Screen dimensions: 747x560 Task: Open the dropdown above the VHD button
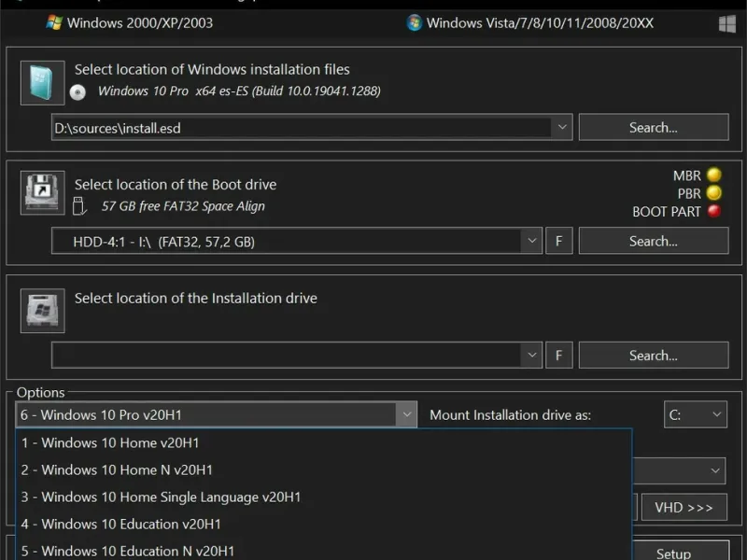pyautogui.click(x=715, y=470)
